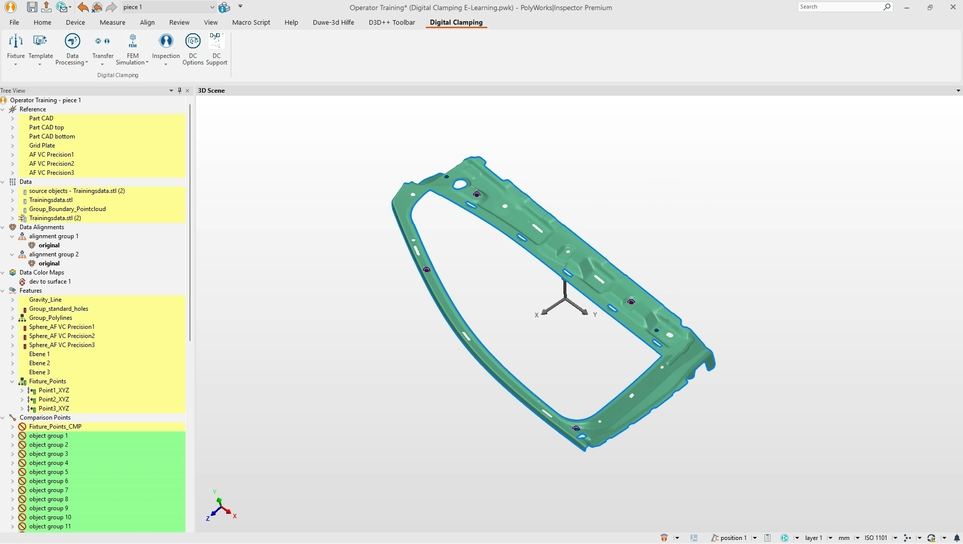Viewport: 963px width, 544px height.
Task: Click the export upload icon in title bar
Action: [46, 7]
